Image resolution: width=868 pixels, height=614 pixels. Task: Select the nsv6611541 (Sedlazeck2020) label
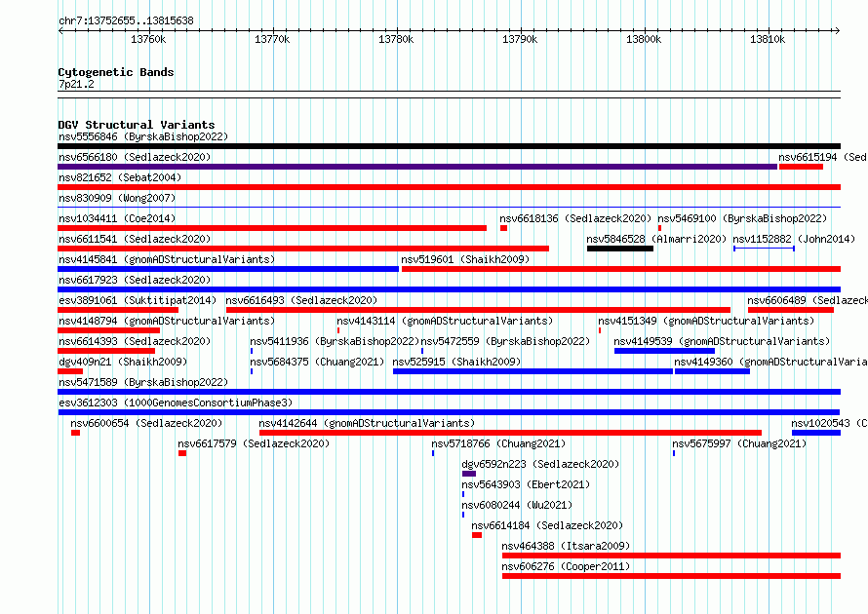[135, 239]
